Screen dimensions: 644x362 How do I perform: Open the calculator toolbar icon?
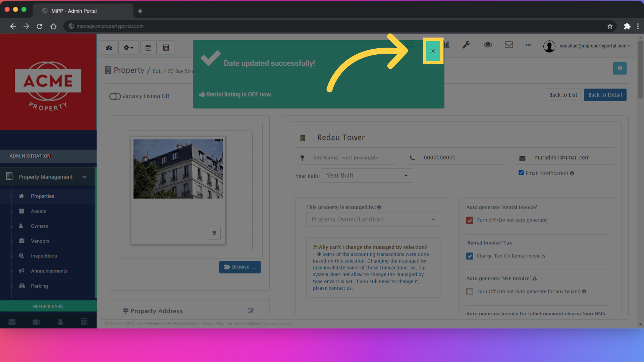tap(166, 48)
